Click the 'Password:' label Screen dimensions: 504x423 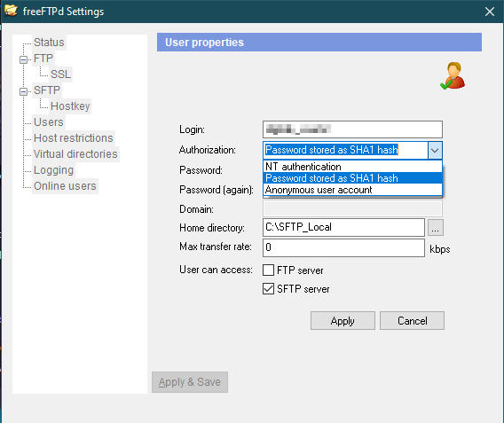201,170
